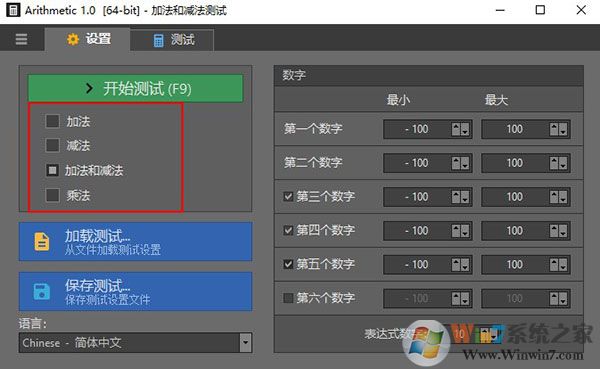Increase 第四个数字 maximum with up arrow
Screen dimensions: 600x369
pyautogui.click(x=554, y=230)
